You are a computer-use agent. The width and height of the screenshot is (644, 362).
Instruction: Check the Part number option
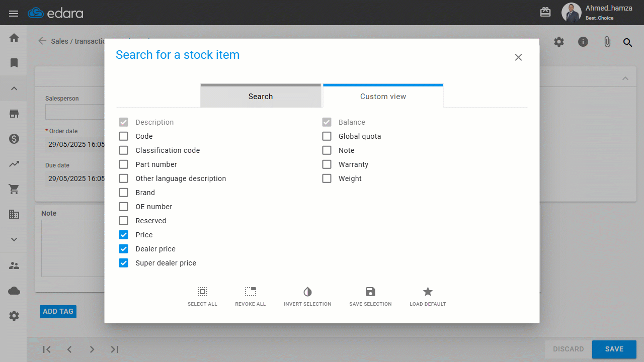click(123, 164)
